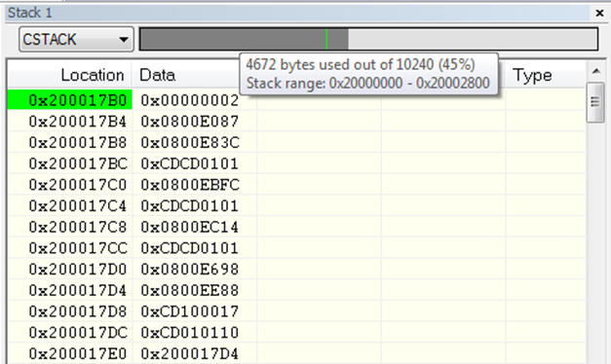The image size is (611, 364).
Task: Select the Location column header
Action: (92, 75)
